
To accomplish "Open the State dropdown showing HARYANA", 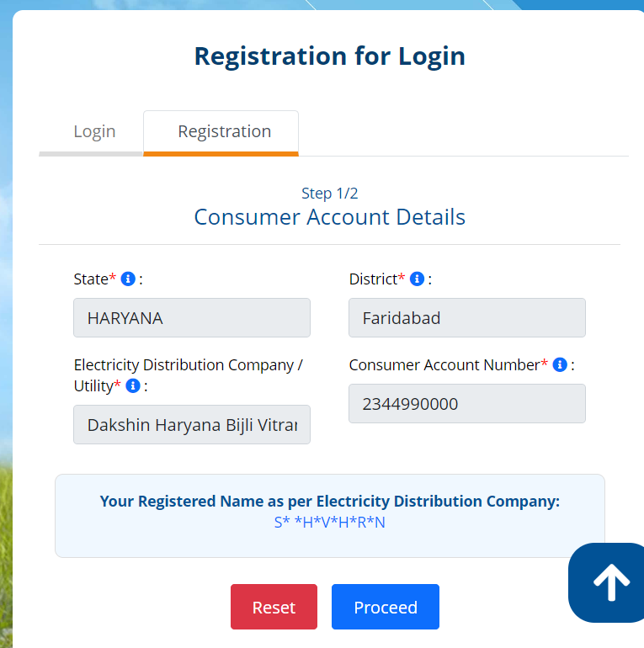I will tap(192, 318).
